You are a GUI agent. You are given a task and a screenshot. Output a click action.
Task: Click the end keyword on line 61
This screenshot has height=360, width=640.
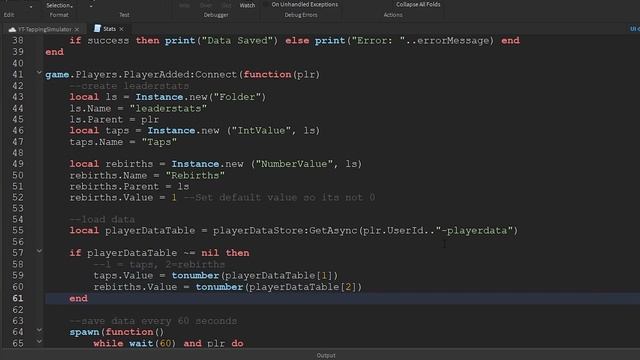tap(78, 298)
